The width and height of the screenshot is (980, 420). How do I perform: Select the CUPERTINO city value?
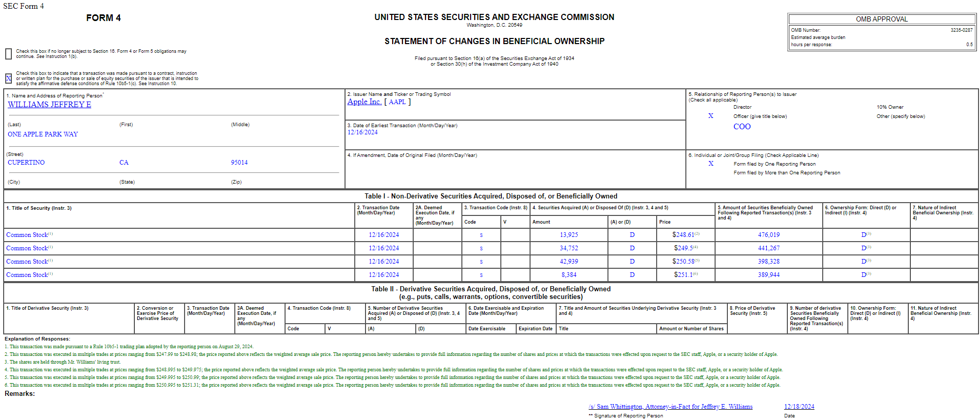point(26,163)
